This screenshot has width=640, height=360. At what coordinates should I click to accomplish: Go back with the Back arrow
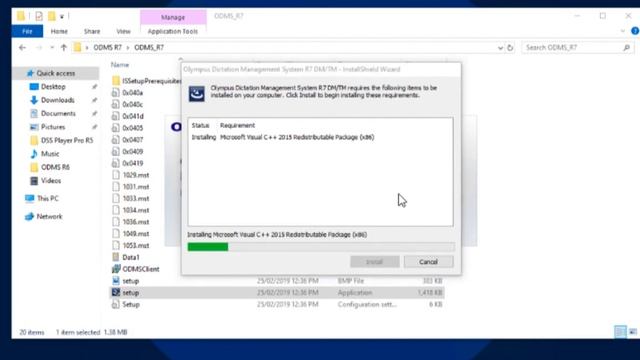tap(22, 48)
